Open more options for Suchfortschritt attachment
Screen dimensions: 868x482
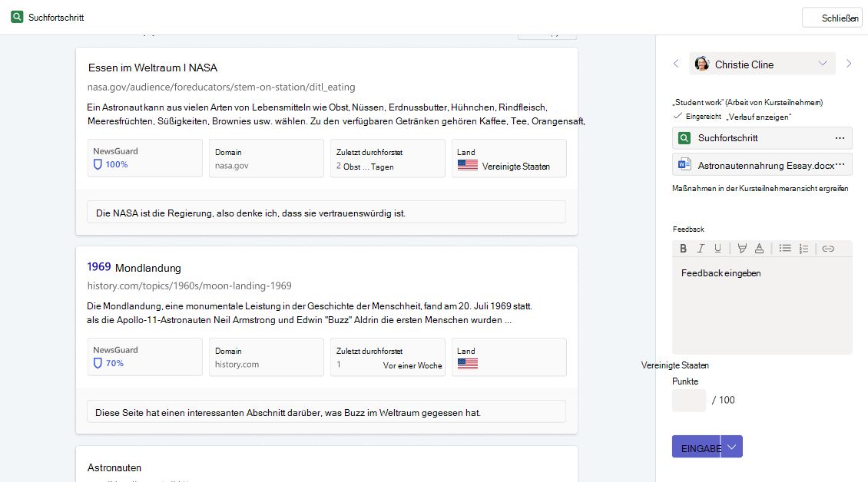pyautogui.click(x=840, y=138)
